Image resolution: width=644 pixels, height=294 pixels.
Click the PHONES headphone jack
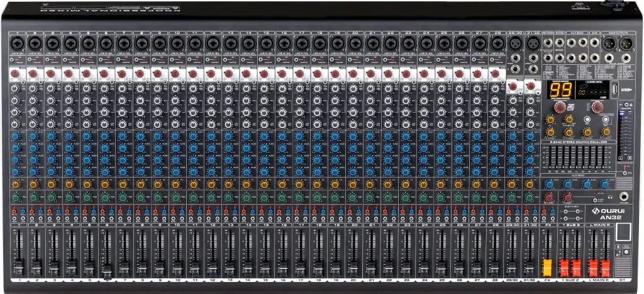point(624,196)
